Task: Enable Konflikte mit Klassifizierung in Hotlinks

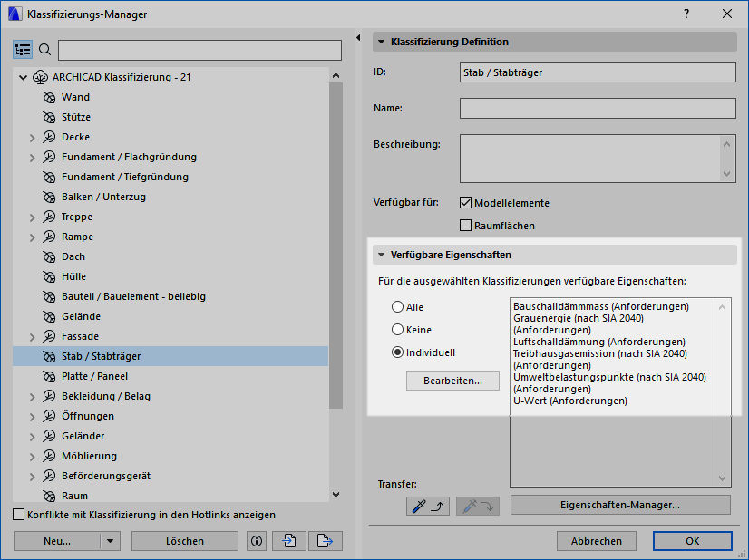Action: 19,515
